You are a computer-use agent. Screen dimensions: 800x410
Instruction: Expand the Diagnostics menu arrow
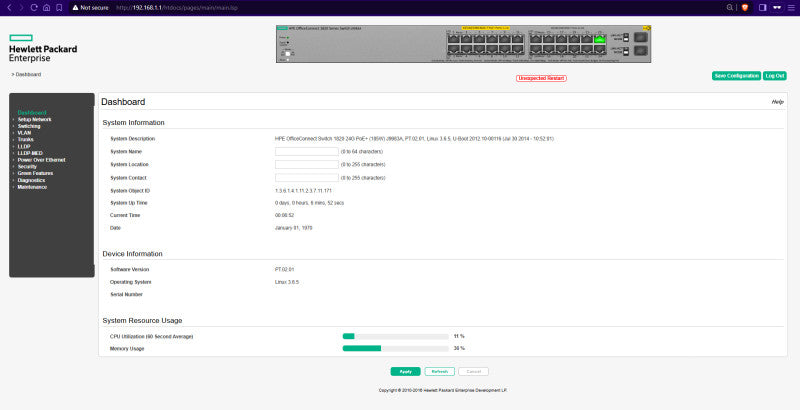click(13, 180)
